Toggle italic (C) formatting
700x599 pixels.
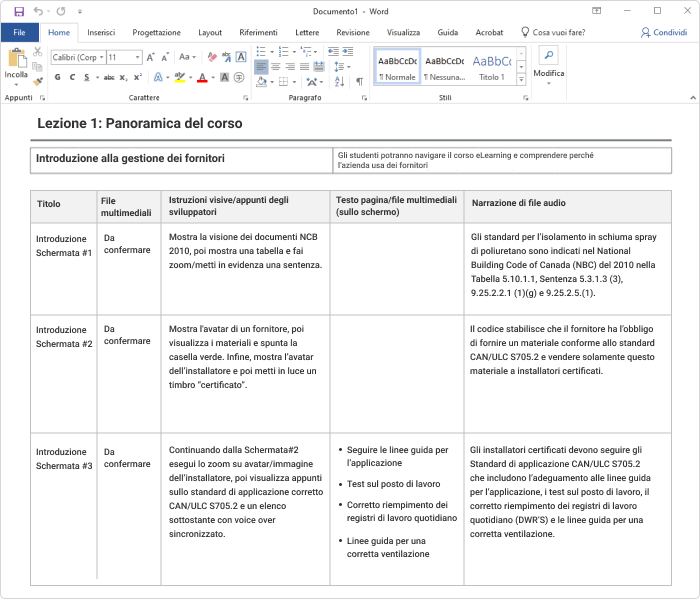click(x=72, y=77)
